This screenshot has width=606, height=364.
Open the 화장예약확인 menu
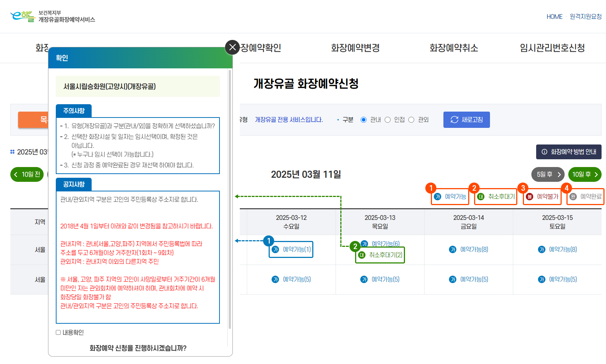click(x=261, y=48)
